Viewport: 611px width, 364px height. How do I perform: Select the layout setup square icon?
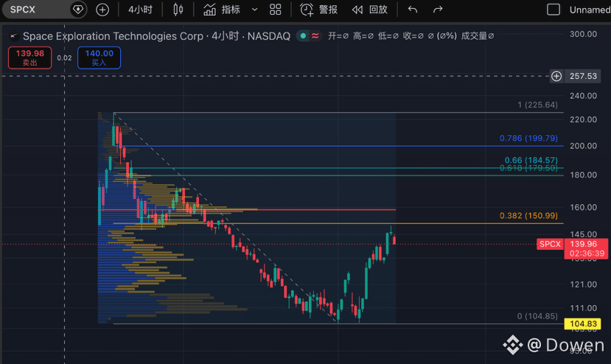[554, 10]
